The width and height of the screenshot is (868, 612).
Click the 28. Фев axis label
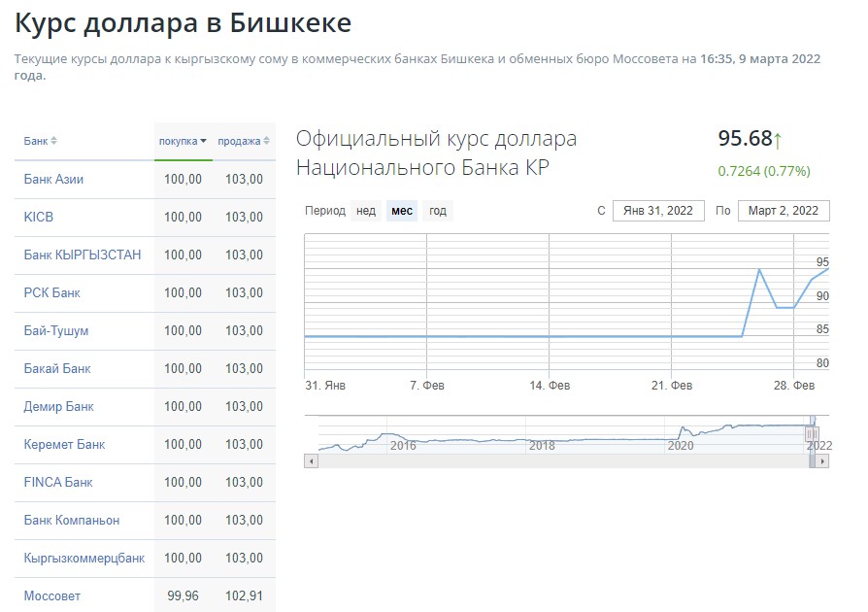pos(794,386)
